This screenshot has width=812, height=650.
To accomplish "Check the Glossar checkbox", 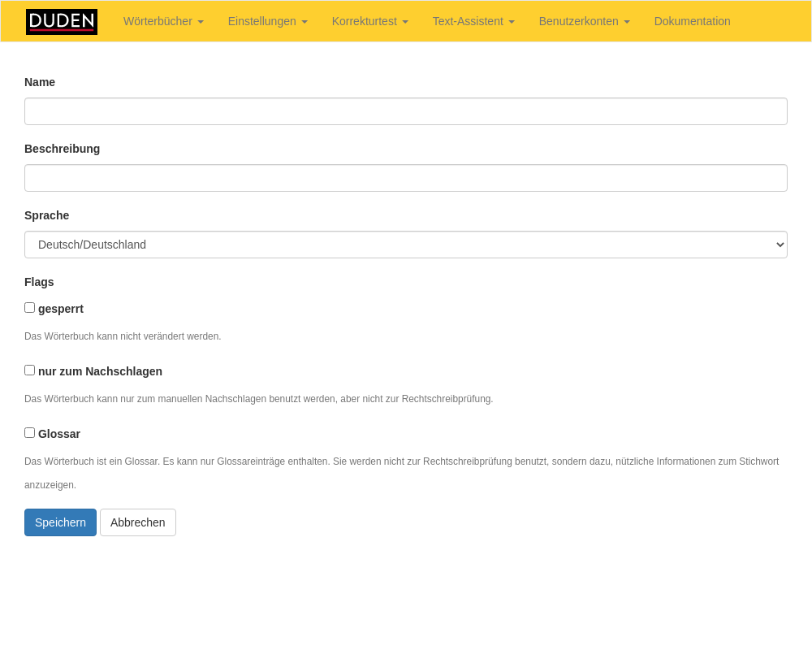I will 30,433.
